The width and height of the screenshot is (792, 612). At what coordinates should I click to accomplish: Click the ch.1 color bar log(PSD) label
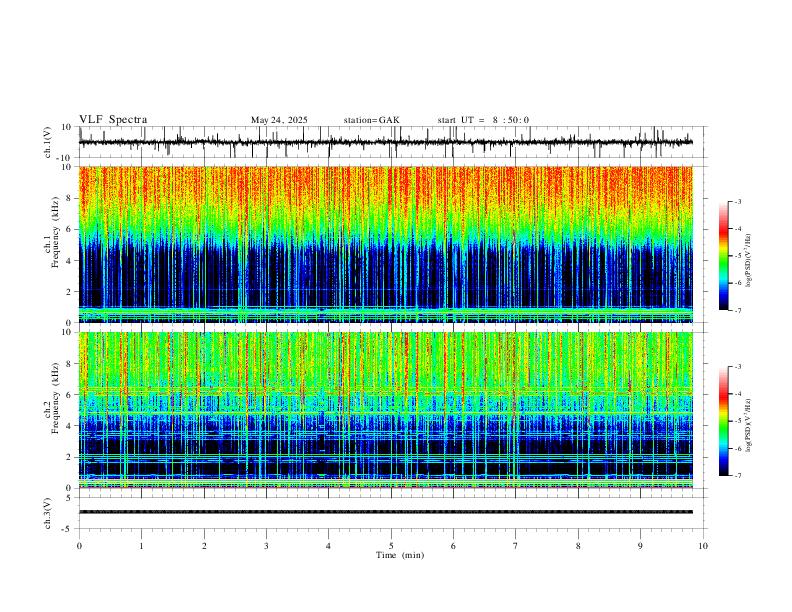point(749,261)
